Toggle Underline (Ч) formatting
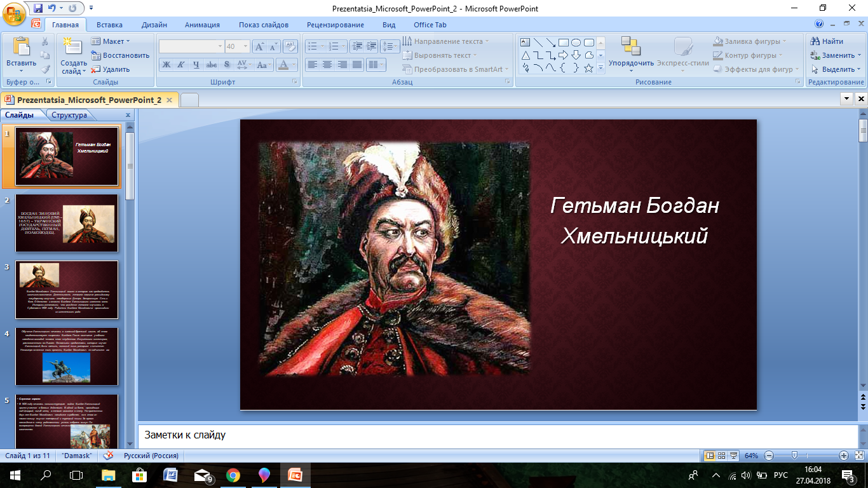Screen dimensions: 868x488 pos(196,65)
